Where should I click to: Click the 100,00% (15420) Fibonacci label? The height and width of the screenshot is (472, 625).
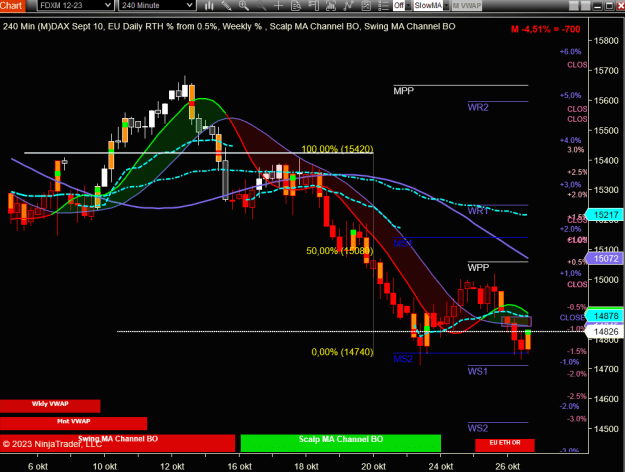click(337, 149)
